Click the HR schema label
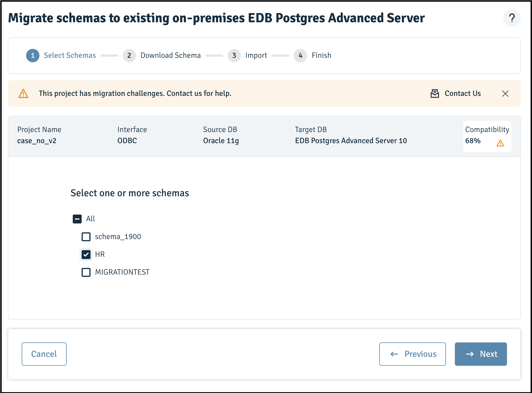 pyautogui.click(x=100, y=254)
